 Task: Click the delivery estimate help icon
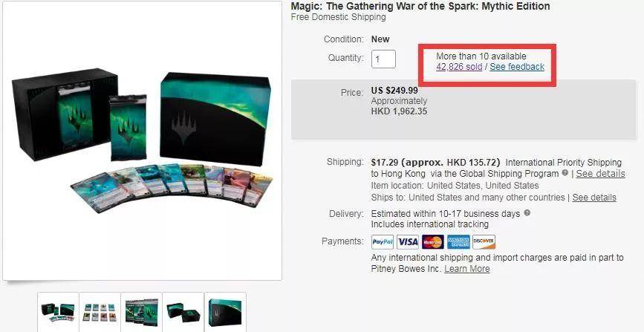pos(527,213)
